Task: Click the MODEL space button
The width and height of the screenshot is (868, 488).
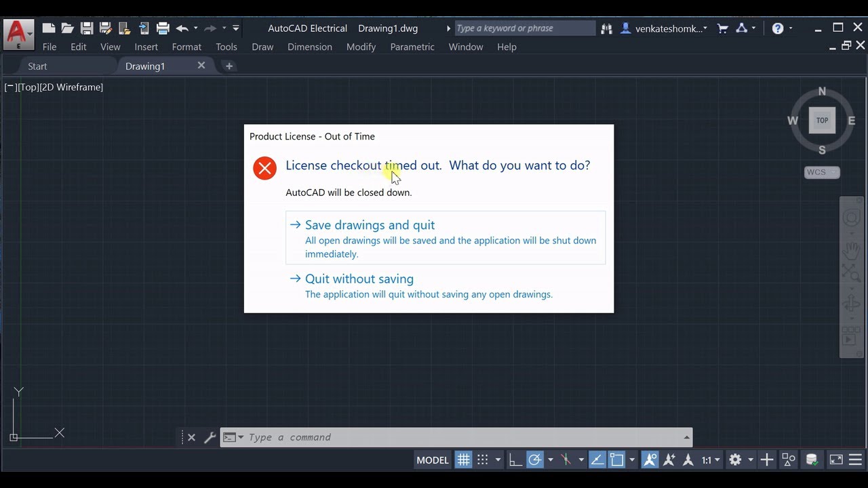Action: [433, 460]
